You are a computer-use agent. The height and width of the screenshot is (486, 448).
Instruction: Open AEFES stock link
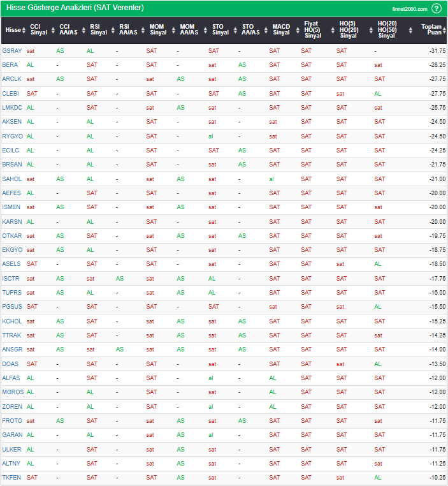[x=11, y=193]
